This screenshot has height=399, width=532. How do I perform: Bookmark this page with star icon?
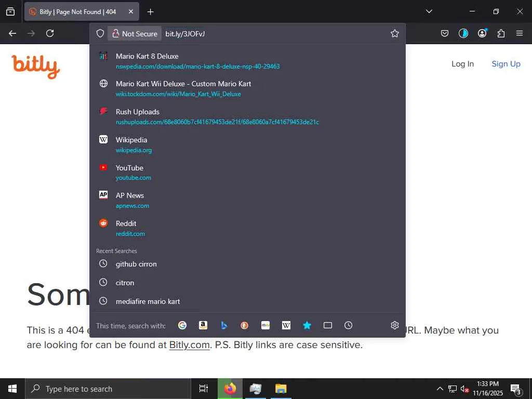coord(395,33)
